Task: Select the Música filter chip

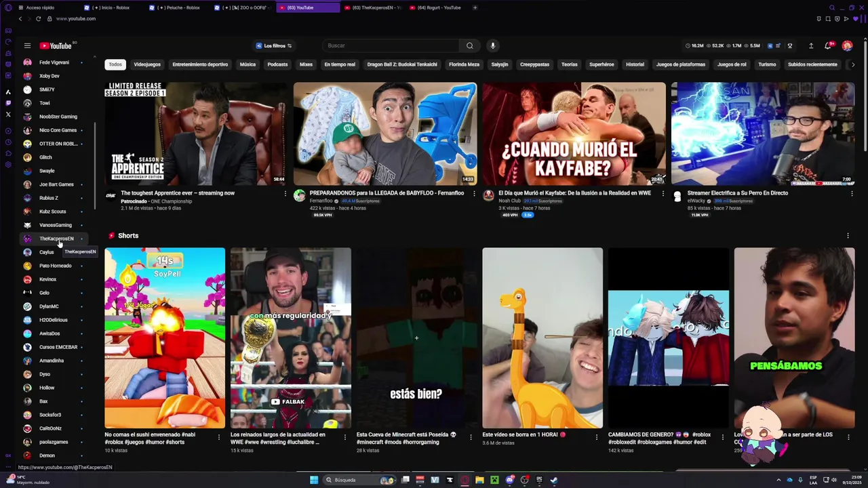Action: point(248,64)
